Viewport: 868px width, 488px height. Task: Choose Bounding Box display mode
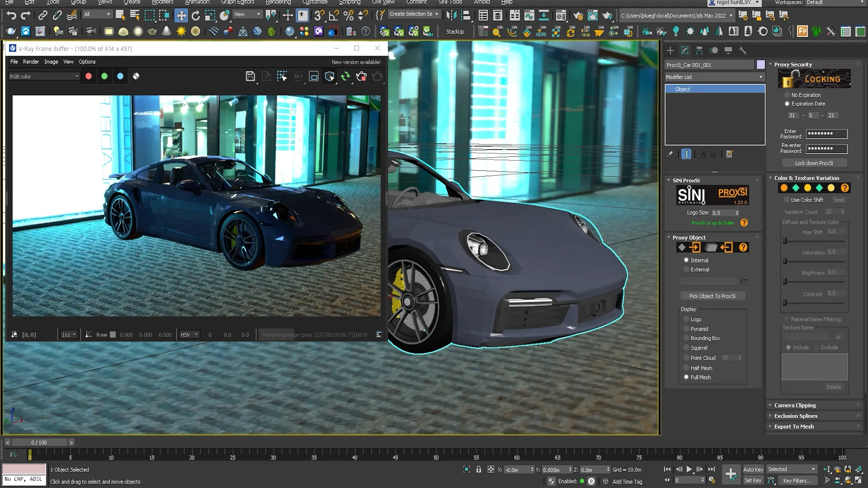coord(702,338)
